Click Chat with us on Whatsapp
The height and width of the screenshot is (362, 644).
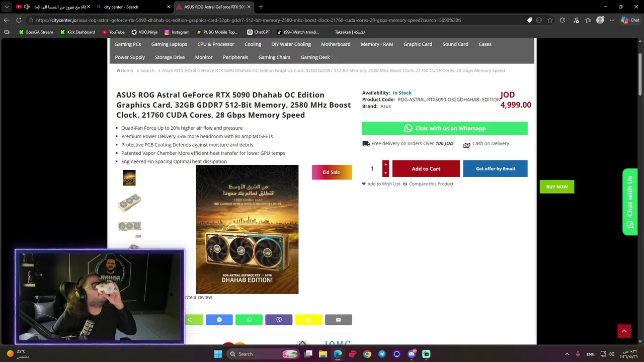(x=445, y=128)
